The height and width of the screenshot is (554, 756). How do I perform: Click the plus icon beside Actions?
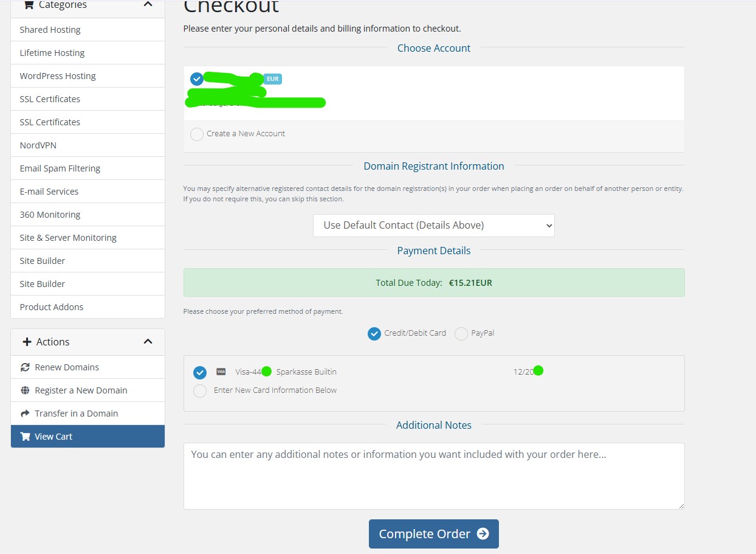pos(27,342)
